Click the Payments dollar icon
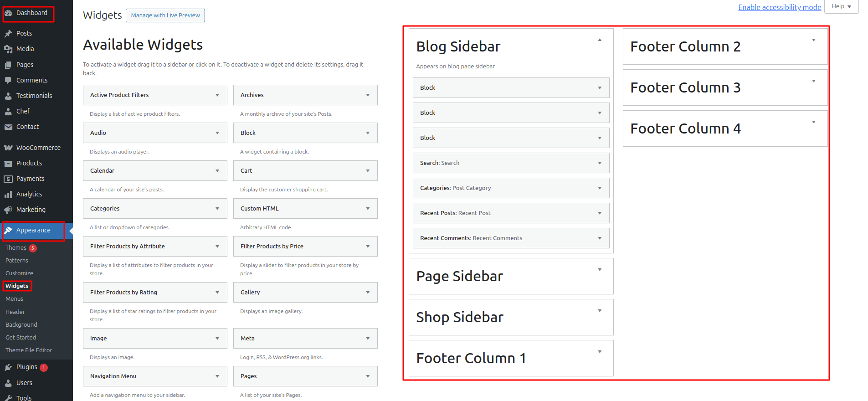This screenshot has width=868, height=401. [x=8, y=179]
